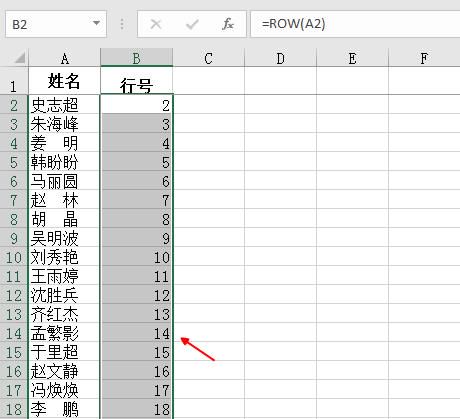Select column F header
Viewport: 460px width, 419px height.
click(x=424, y=58)
